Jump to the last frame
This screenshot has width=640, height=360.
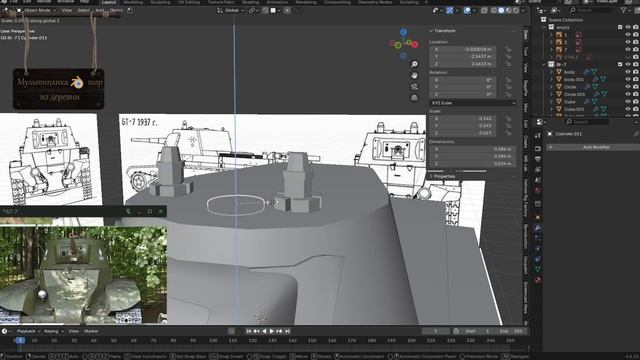coord(288,331)
